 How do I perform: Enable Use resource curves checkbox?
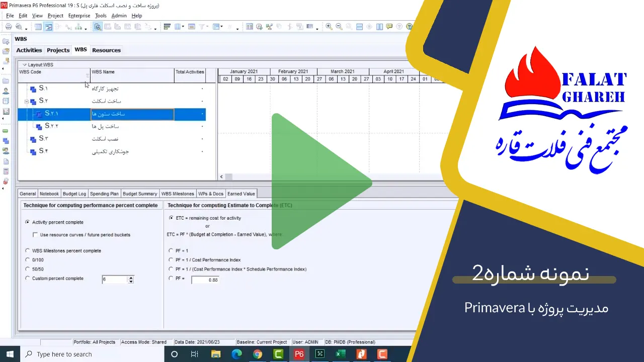point(35,235)
